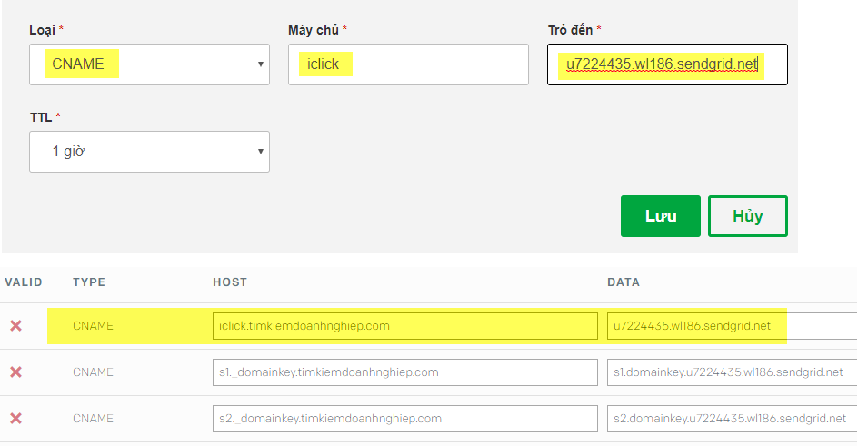Viewport: 868px width, 446px height.
Task: Select host field s2._domainkey.timkiemdoanhnghiep.com
Action: (404, 419)
